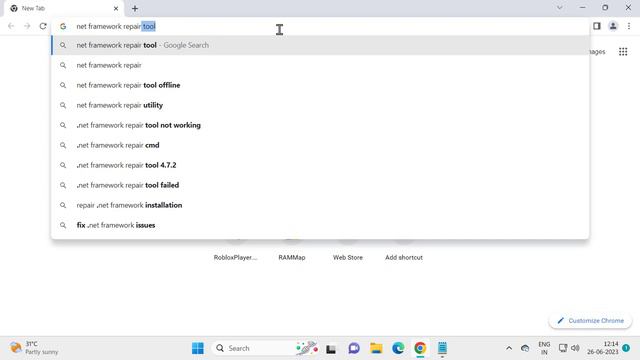Open a new tab with the plus button

[135, 8]
